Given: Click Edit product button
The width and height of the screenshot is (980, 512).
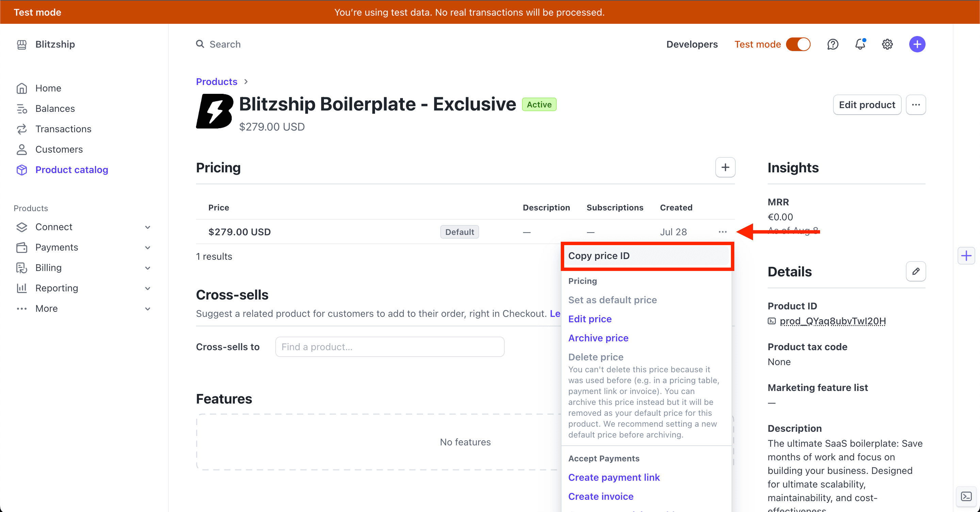Looking at the screenshot, I should [x=867, y=104].
